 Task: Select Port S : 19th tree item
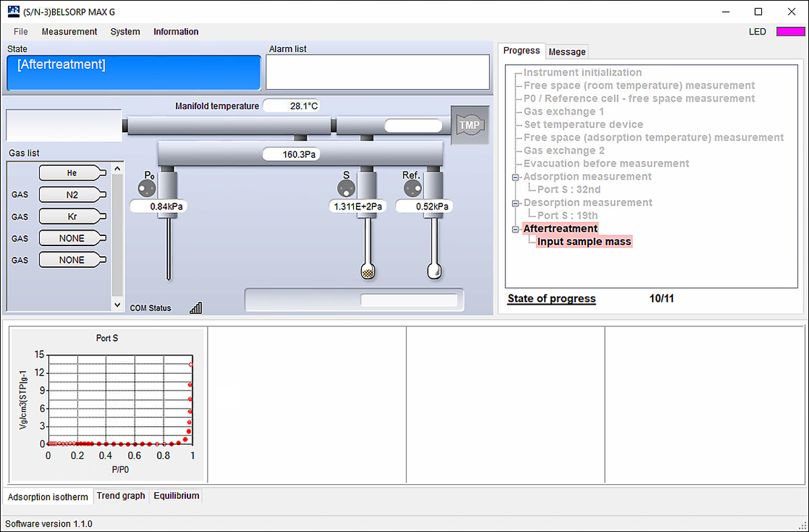[568, 216]
